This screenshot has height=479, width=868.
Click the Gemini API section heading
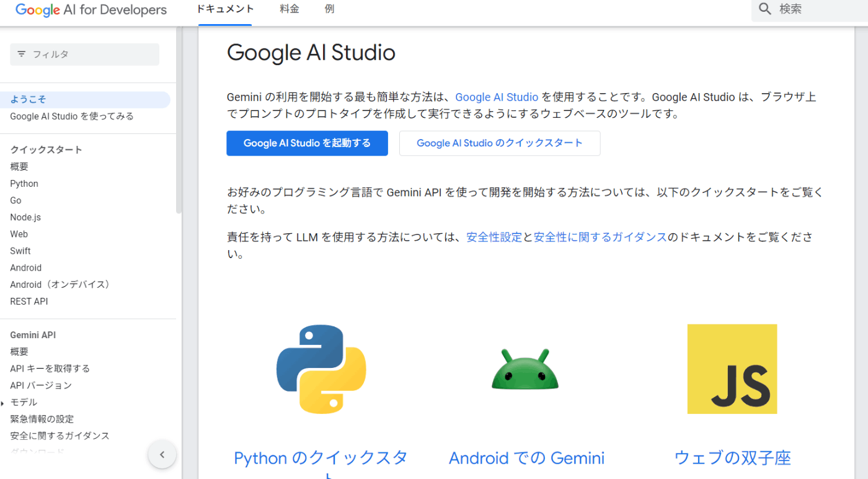(33, 335)
